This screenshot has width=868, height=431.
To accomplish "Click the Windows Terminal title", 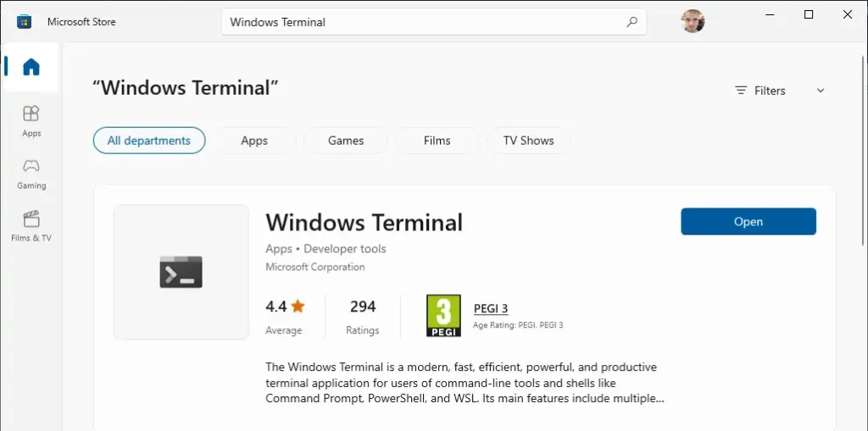I will pyautogui.click(x=364, y=222).
